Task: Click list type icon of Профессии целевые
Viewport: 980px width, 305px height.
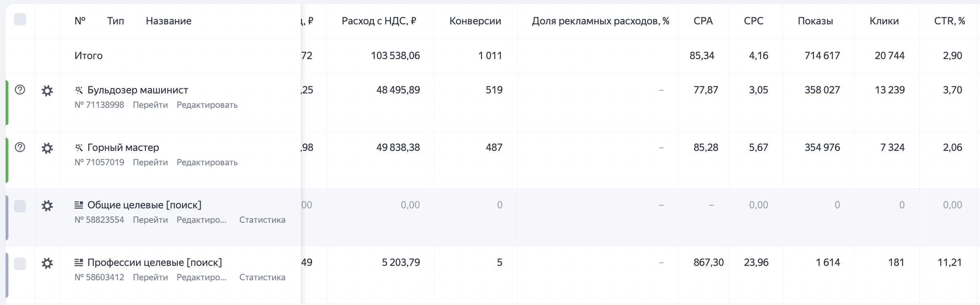Action: (x=79, y=263)
